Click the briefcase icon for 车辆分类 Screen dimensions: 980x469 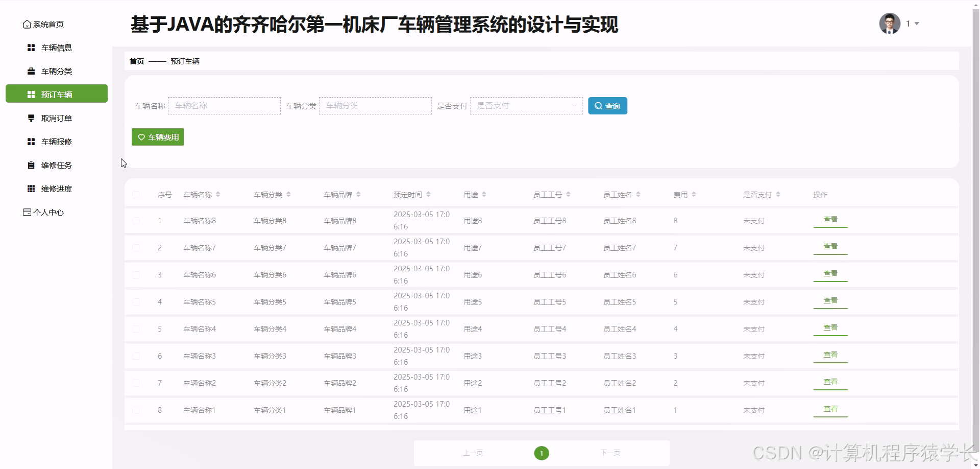(x=31, y=72)
